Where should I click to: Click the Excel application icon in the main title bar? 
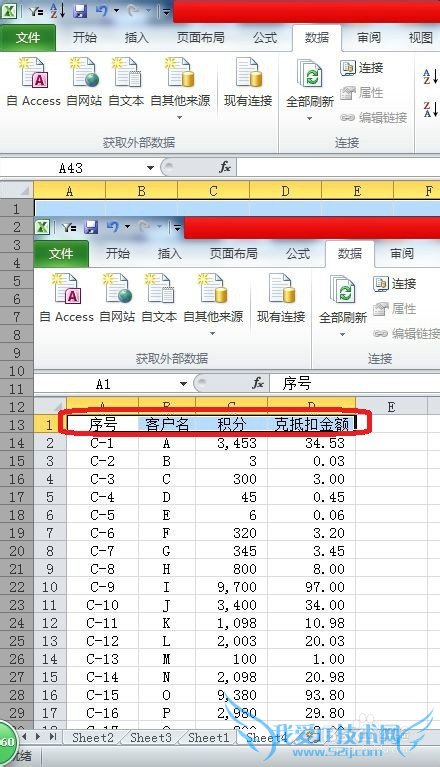(x=9, y=11)
